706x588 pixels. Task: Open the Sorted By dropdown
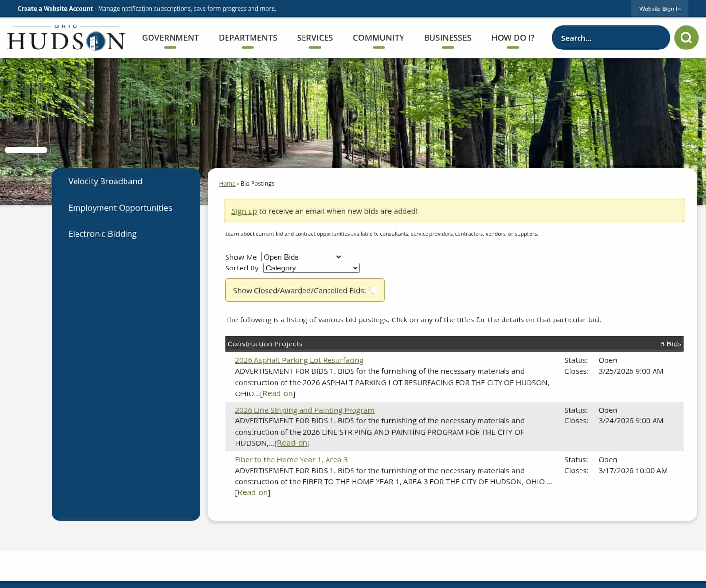pos(311,268)
